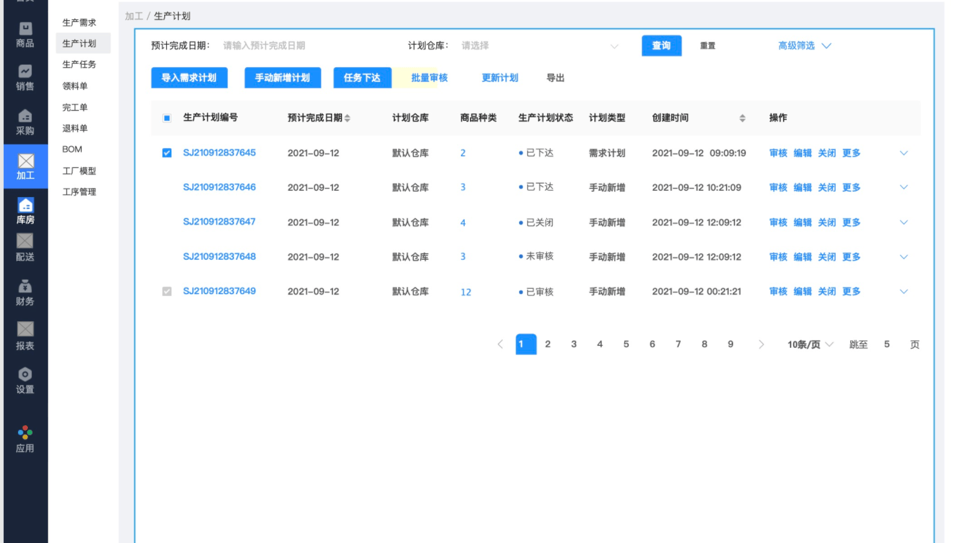Screen dimensions: 980x543
Task: Click 任务下达 button
Action: click(x=362, y=78)
